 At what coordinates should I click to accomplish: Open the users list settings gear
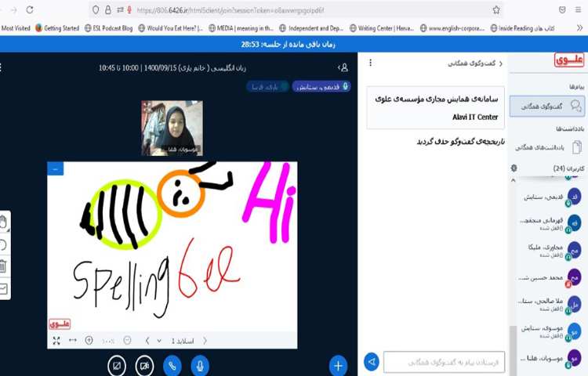[514, 168]
